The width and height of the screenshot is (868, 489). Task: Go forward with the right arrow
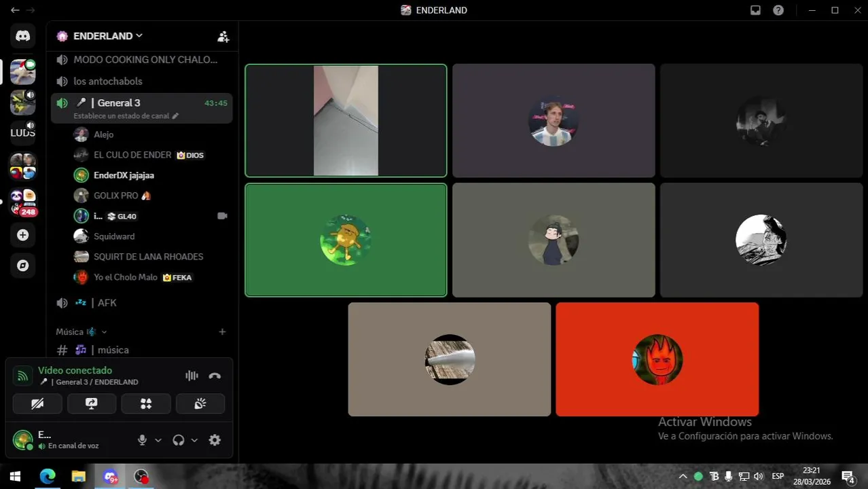[31, 10]
